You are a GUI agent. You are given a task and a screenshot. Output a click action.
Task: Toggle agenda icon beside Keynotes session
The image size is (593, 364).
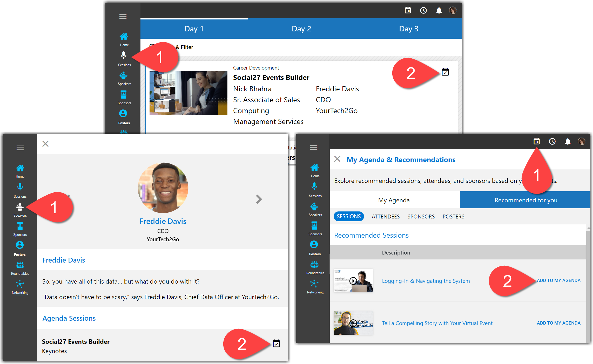pyautogui.click(x=276, y=344)
